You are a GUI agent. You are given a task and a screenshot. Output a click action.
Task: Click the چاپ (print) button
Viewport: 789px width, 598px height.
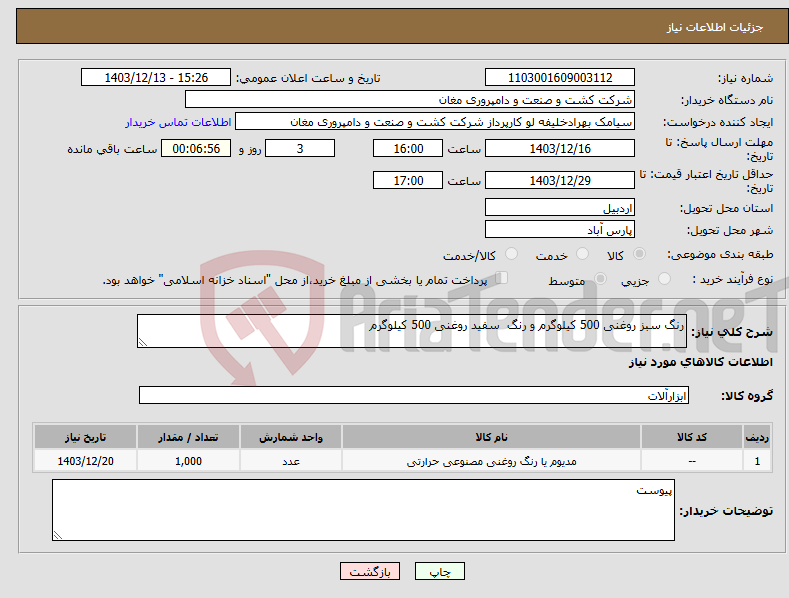[439, 571]
